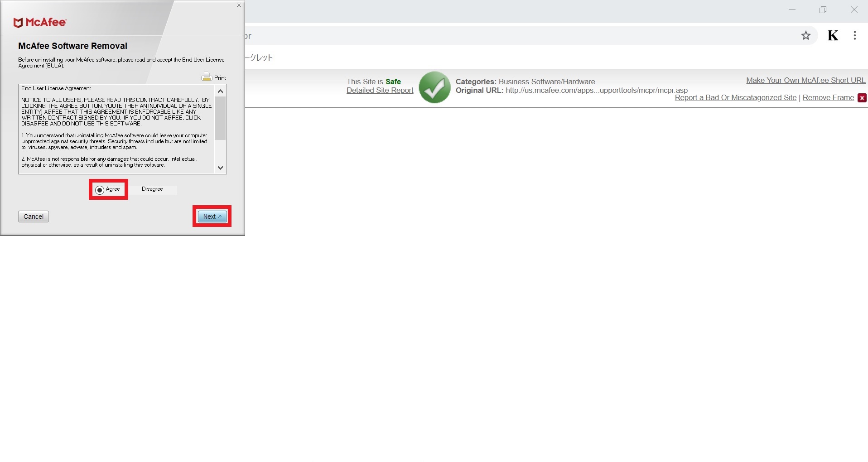Viewport: 868px width, 462px height.
Task: Open the Detailed Site Report link
Action: [x=380, y=90]
